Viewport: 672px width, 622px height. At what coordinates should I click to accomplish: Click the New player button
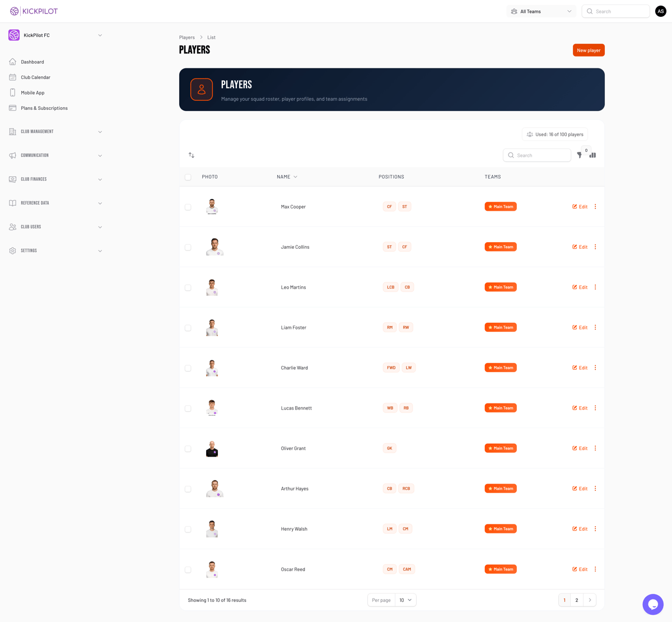click(588, 50)
